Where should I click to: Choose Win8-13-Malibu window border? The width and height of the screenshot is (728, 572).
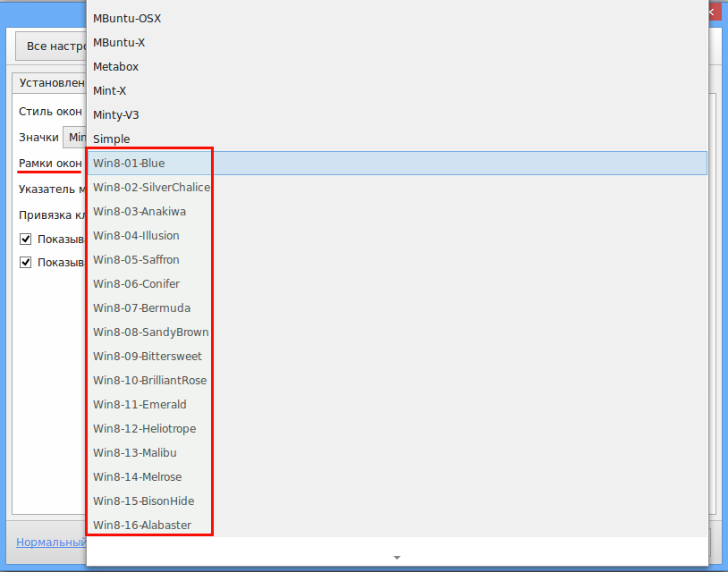coord(397,453)
